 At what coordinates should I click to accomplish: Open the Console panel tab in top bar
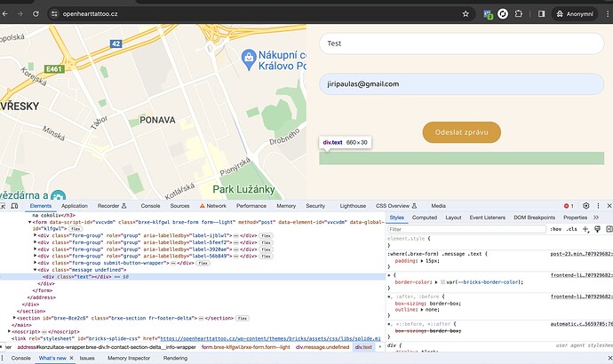click(150, 206)
